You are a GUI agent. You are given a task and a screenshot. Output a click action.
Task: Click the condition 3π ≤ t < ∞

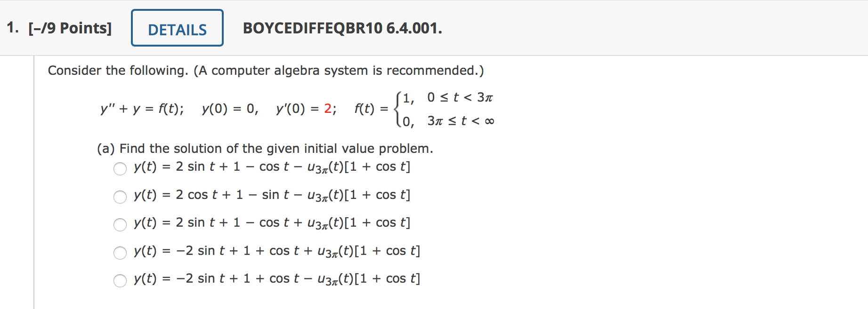point(460,121)
